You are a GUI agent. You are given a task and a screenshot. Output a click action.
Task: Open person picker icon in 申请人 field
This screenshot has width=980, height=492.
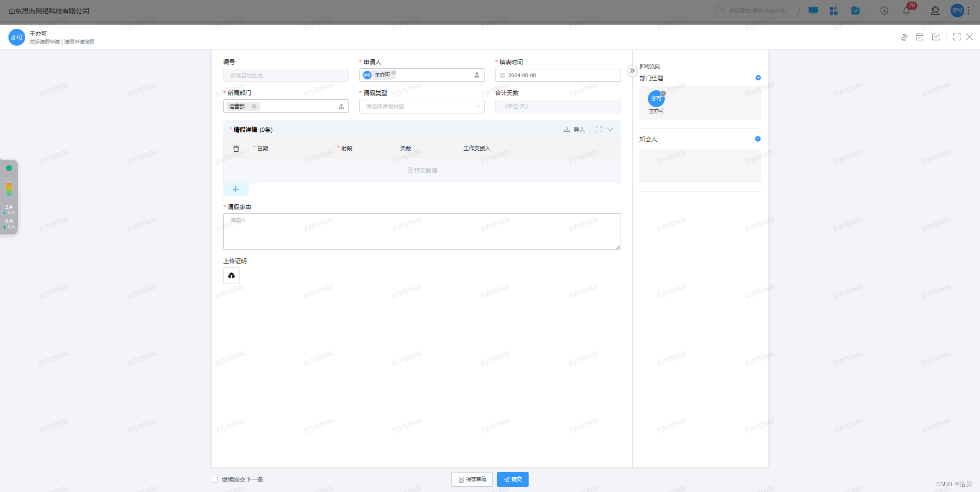tap(477, 75)
